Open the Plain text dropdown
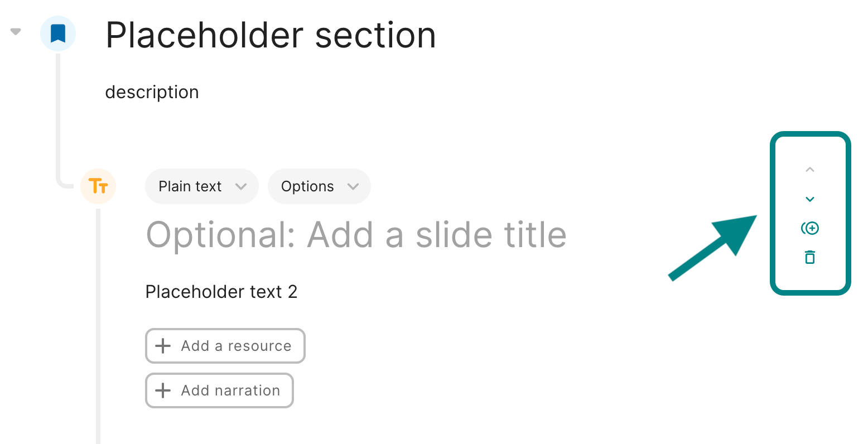Image resolution: width=868 pixels, height=444 pixels. pos(202,186)
